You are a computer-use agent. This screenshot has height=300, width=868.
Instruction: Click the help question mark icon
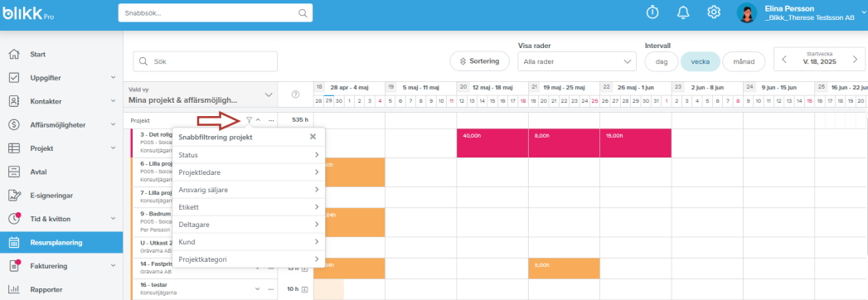coord(295,94)
